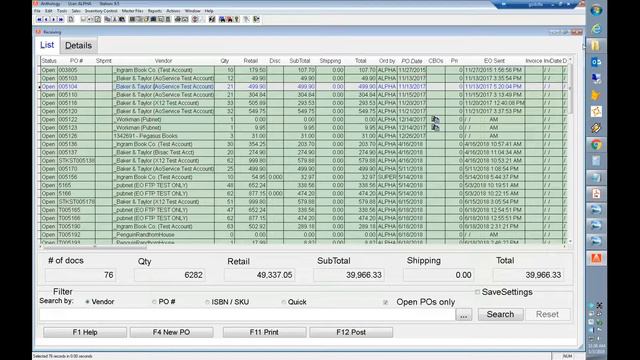Click into the filter search field

[247, 314]
